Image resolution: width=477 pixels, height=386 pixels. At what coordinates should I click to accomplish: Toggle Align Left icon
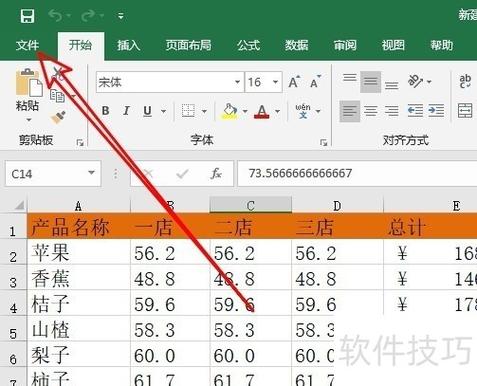point(350,111)
